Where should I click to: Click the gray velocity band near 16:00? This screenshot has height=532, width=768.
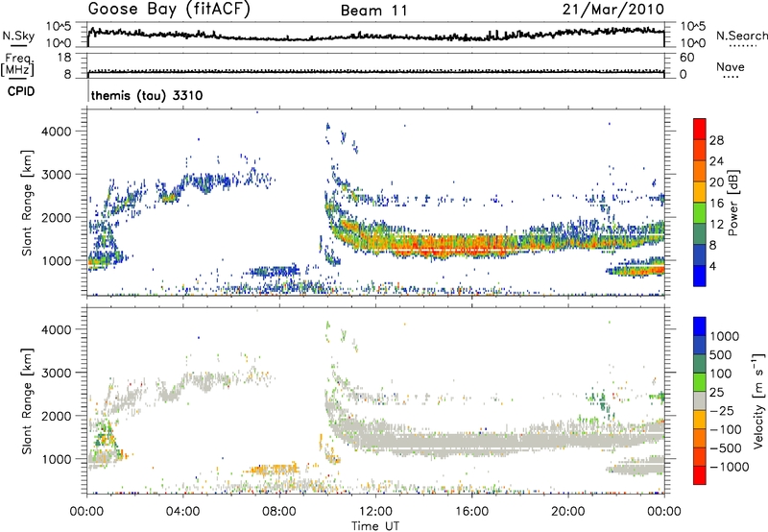point(471,442)
